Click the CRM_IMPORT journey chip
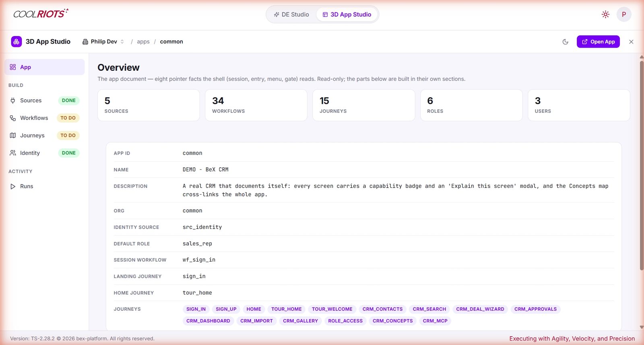The image size is (644, 345). (257, 321)
